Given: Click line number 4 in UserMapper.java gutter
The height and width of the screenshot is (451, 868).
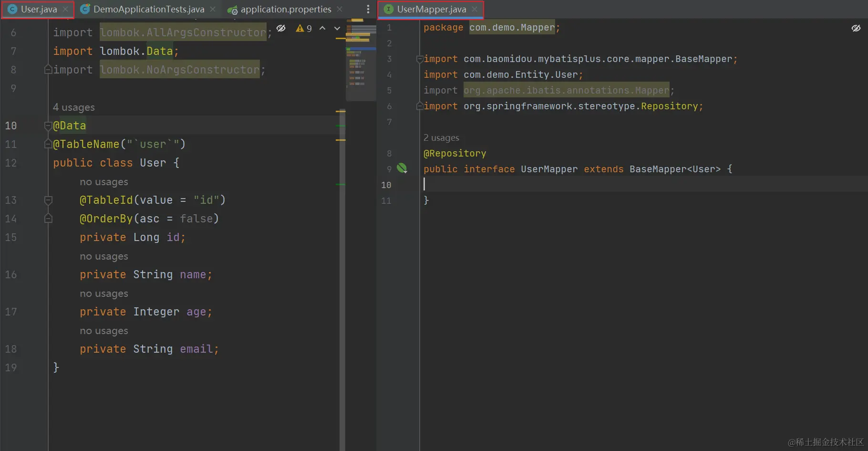Looking at the screenshot, I should [x=389, y=75].
